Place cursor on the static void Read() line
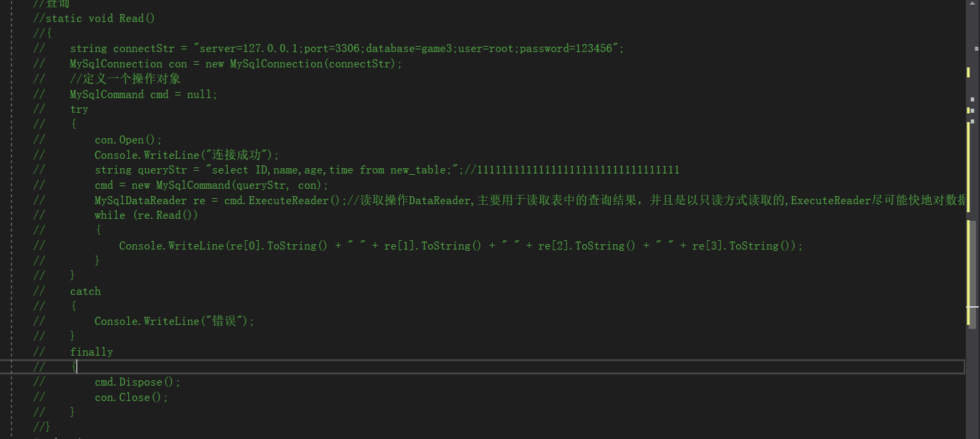 (94, 18)
